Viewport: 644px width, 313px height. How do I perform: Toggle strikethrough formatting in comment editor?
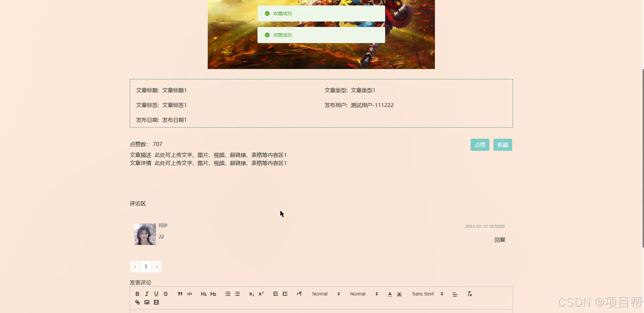click(x=165, y=294)
